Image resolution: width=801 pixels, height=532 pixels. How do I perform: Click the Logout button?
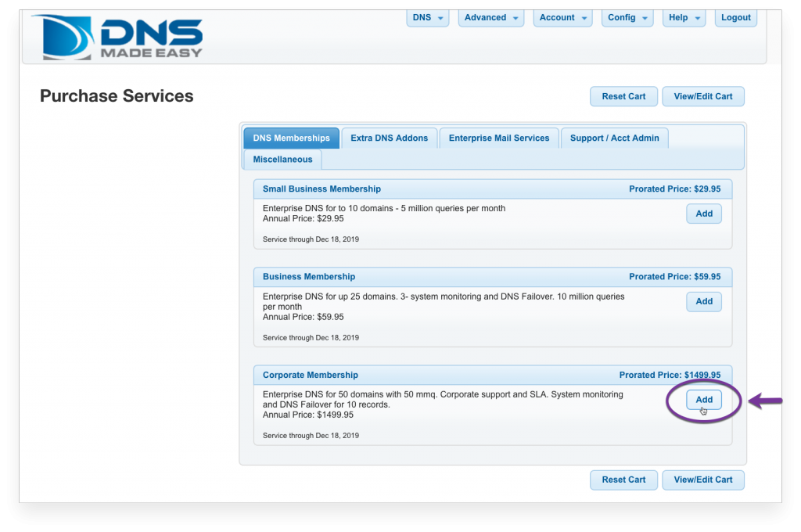click(x=735, y=18)
